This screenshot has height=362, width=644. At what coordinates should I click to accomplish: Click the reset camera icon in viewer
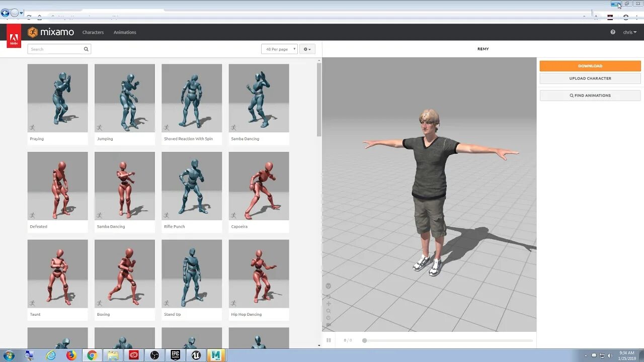click(x=329, y=318)
